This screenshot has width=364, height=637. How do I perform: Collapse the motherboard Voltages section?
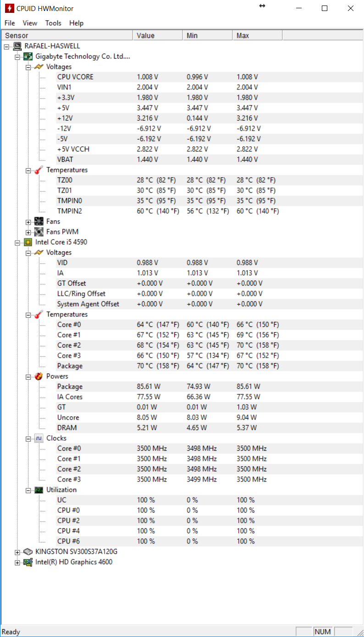(28, 67)
